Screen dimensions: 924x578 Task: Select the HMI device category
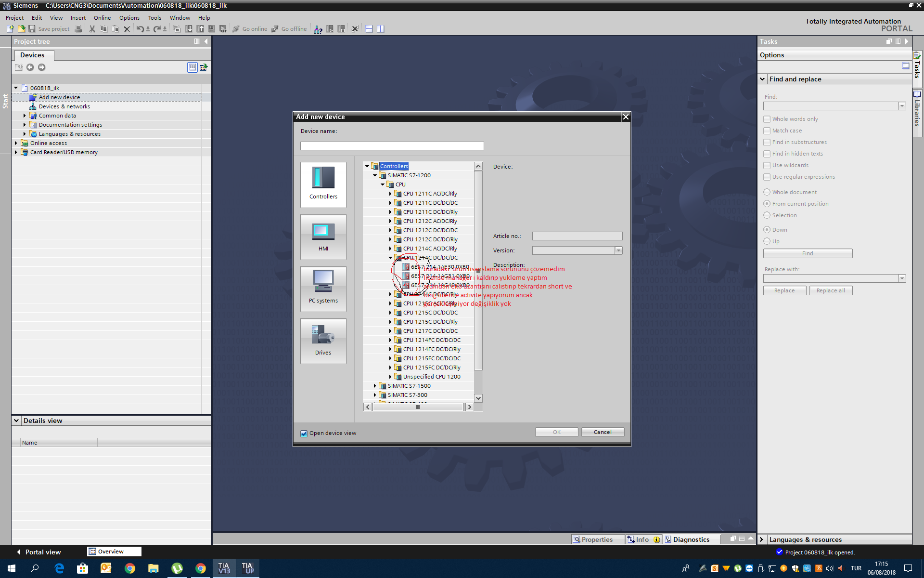(x=323, y=236)
